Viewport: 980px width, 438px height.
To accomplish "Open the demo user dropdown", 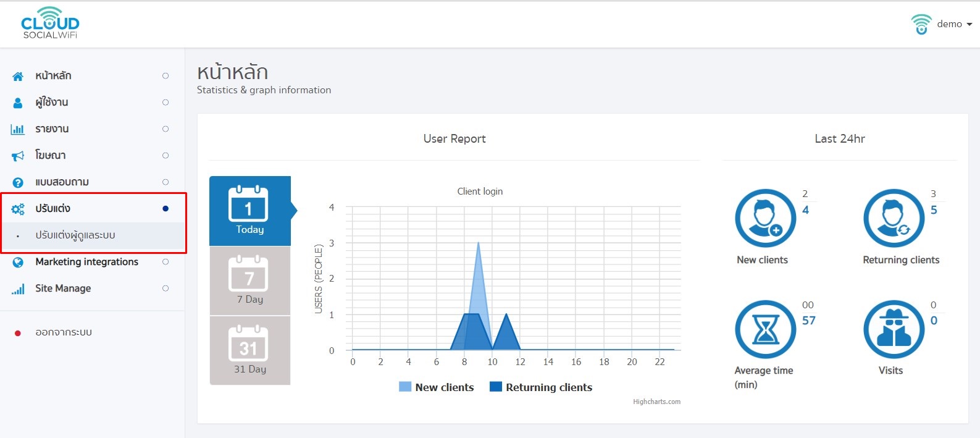I will pyautogui.click(x=954, y=24).
